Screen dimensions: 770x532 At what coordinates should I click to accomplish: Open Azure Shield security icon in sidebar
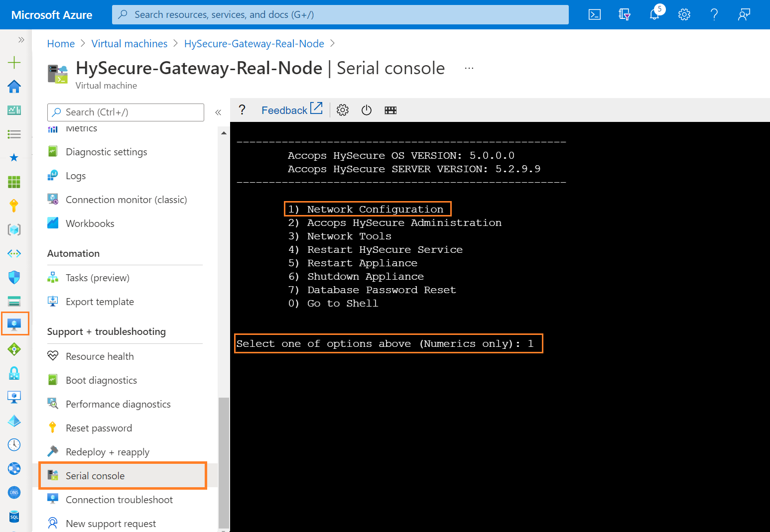[x=14, y=277]
